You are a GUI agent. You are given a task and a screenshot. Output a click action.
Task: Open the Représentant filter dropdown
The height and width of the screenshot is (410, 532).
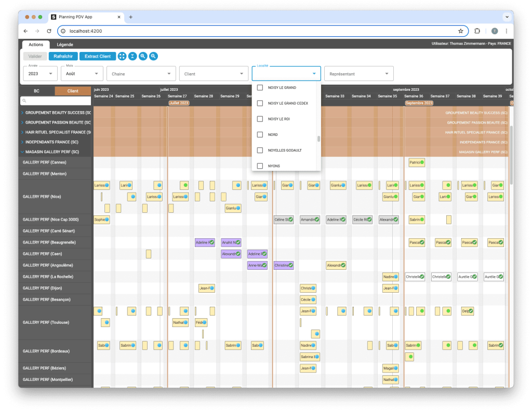(359, 74)
